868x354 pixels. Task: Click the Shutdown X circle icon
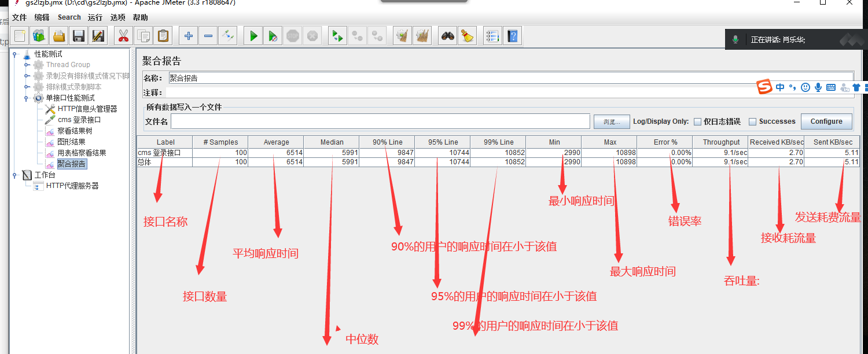click(312, 36)
